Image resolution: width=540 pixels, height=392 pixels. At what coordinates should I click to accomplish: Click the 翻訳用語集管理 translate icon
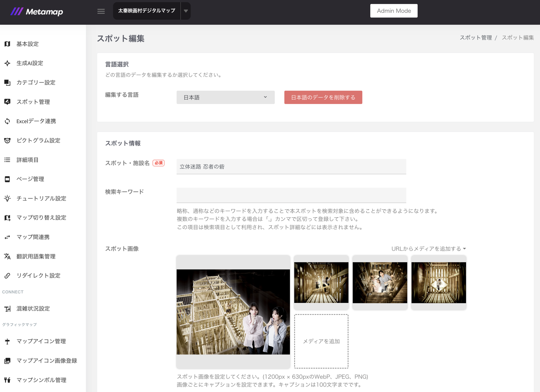point(7,256)
